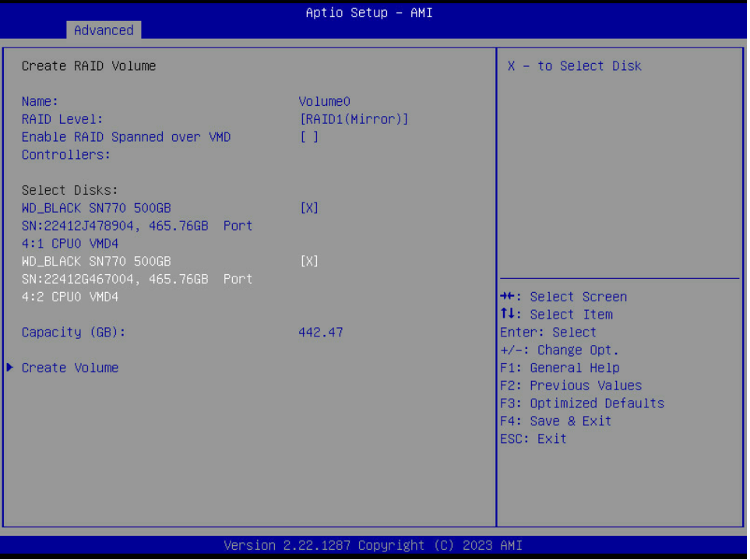Toggle the Port 4:2 WD_BLACK disk checkbox
Screen dimensions: 750x560
[309, 261]
